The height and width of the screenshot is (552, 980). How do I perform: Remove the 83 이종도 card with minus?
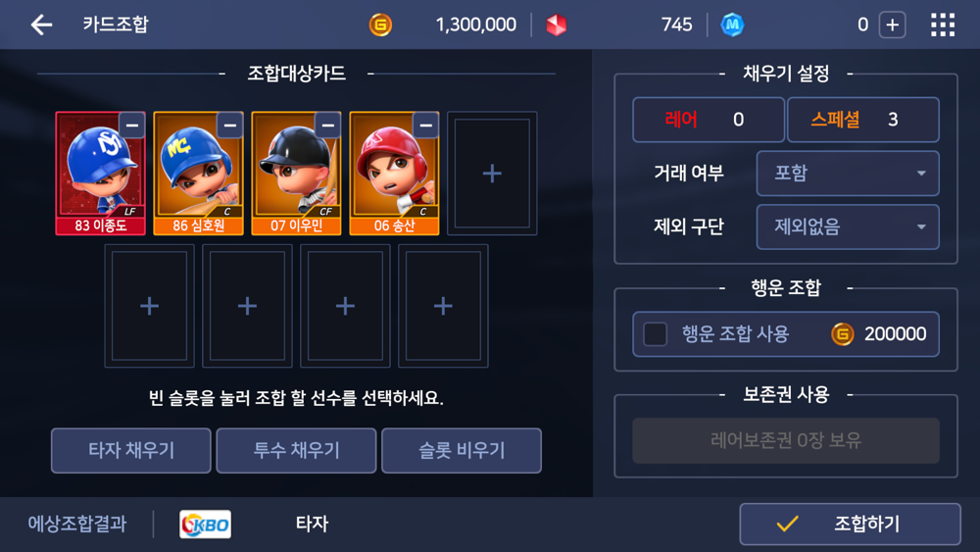(x=132, y=125)
